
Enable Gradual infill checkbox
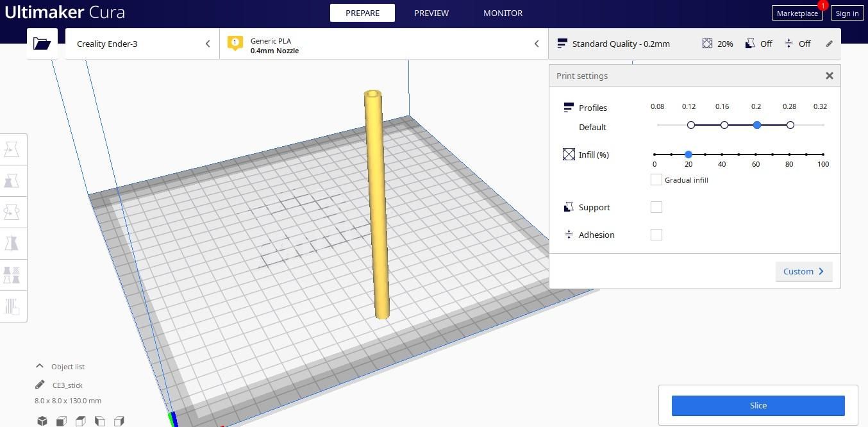pyautogui.click(x=656, y=180)
